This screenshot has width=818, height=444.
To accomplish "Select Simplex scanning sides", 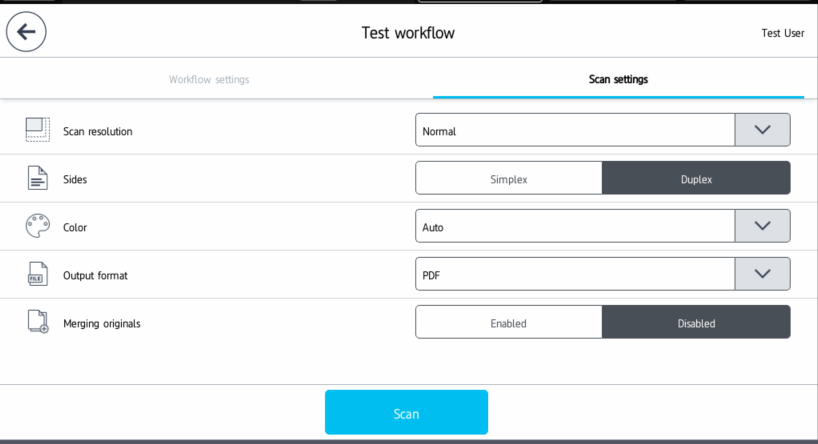I will tap(508, 179).
